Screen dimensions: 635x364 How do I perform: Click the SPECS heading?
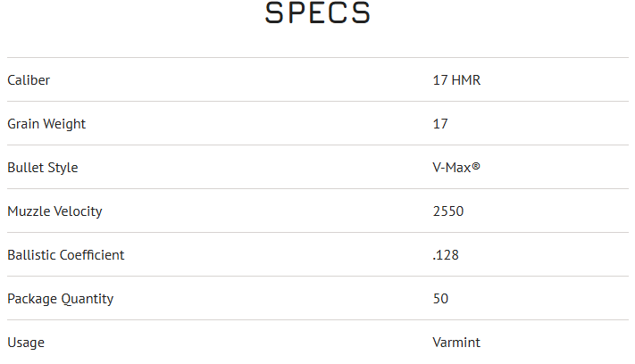(317, 14)
